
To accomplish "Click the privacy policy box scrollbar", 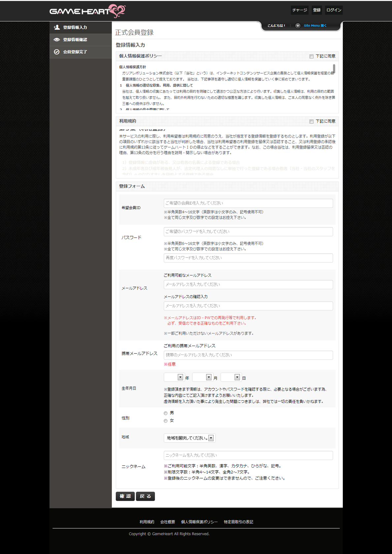I will [334, 69].
